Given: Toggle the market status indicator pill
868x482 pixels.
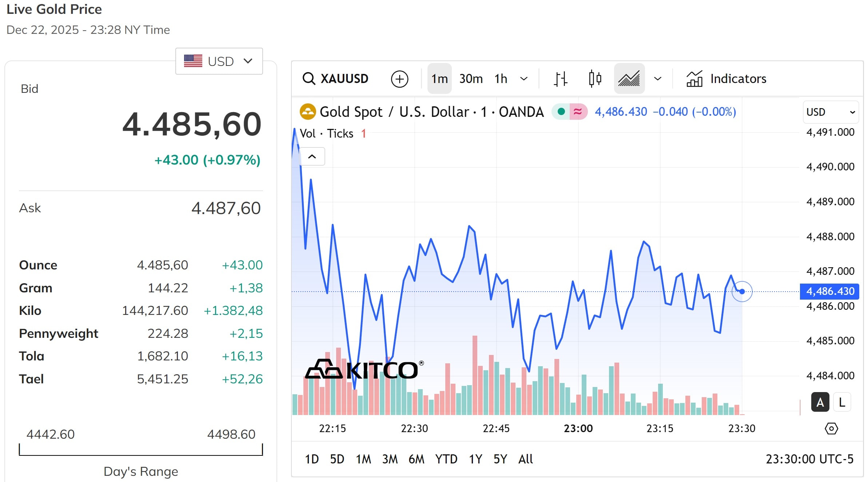Looking at the screenshot, I should 569,112.
